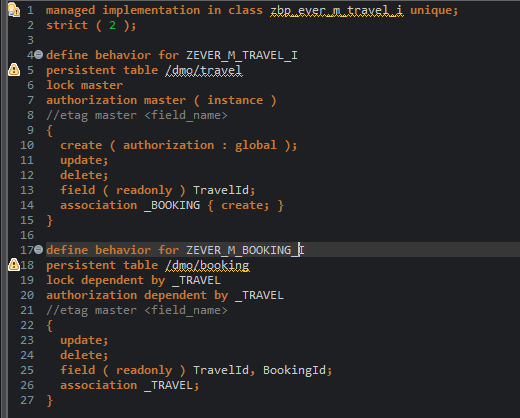Click line number 3 in gutter
The width and height of the screenshot is (520, 418).
(30, 40)
